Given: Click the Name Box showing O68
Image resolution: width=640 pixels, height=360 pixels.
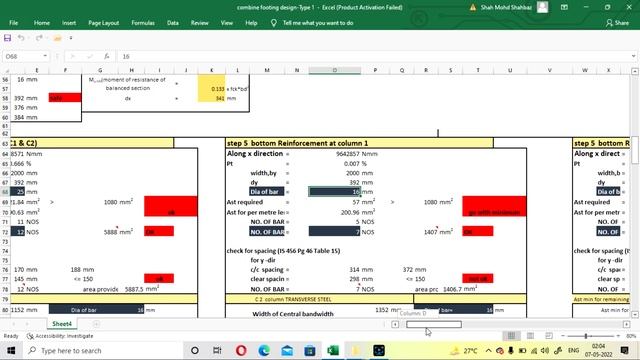Looking at the screenshot, I should [x=22, y=56].
